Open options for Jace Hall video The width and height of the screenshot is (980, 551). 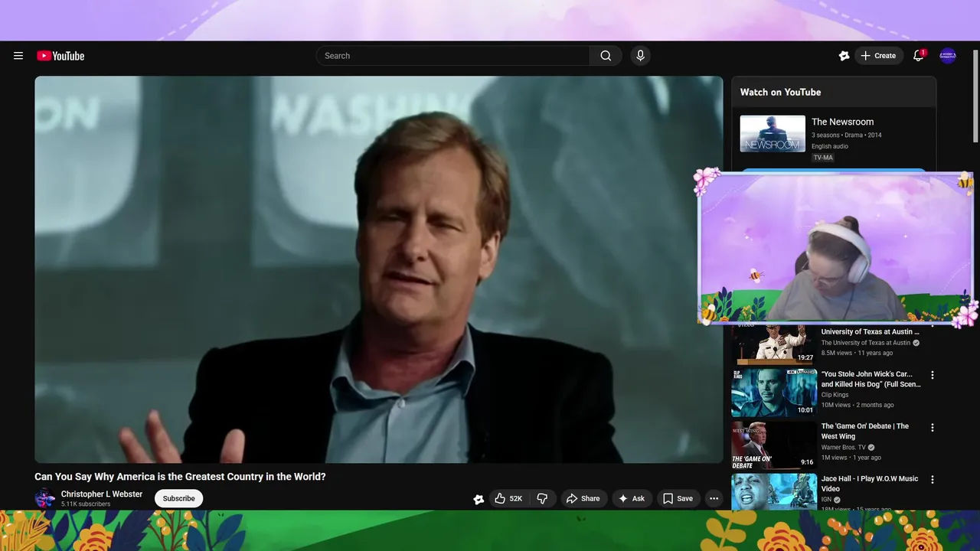[933, 480]
